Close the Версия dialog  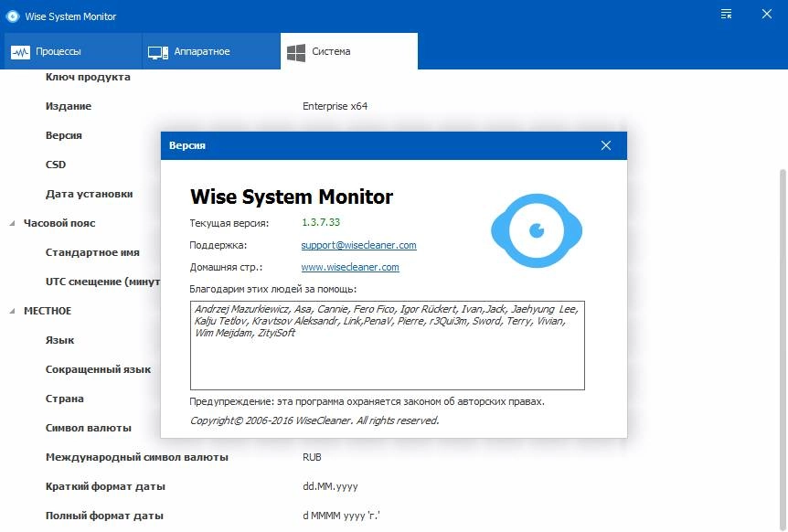[x=606, y=145]
